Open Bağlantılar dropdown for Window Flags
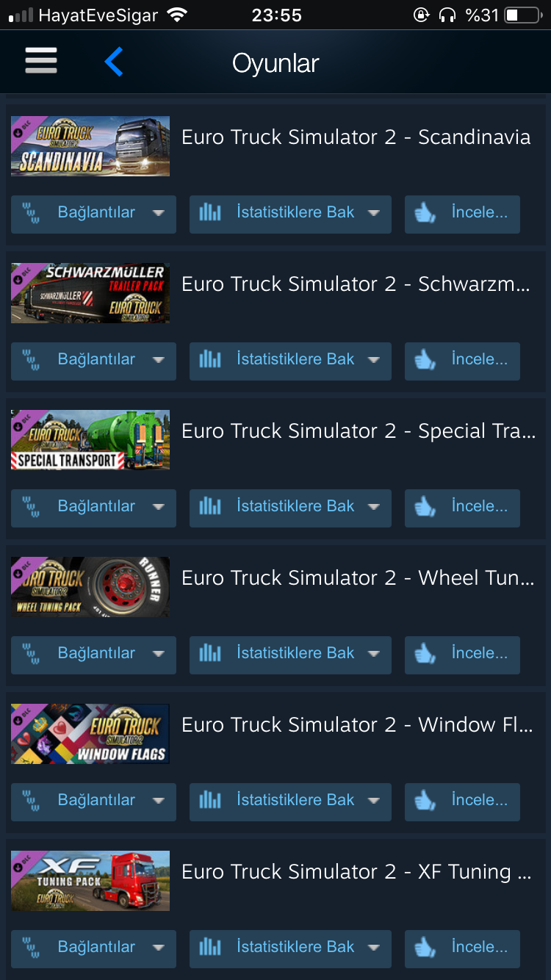The image size is (551, 980). (93, 801)
